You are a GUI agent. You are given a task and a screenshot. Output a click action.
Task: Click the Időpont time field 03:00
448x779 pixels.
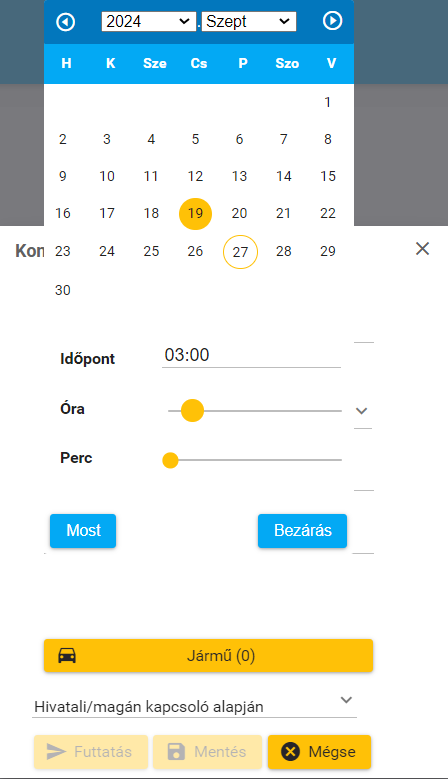pyautogui.click(x=251, y=355)
